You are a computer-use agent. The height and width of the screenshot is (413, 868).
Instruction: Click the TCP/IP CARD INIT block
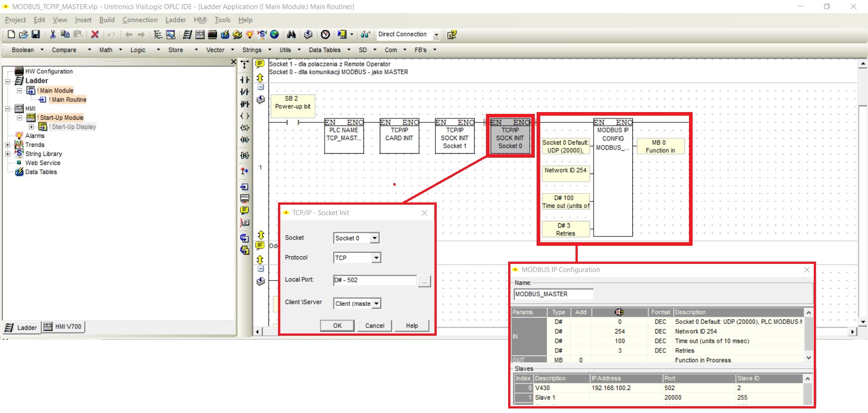[399, 136]
